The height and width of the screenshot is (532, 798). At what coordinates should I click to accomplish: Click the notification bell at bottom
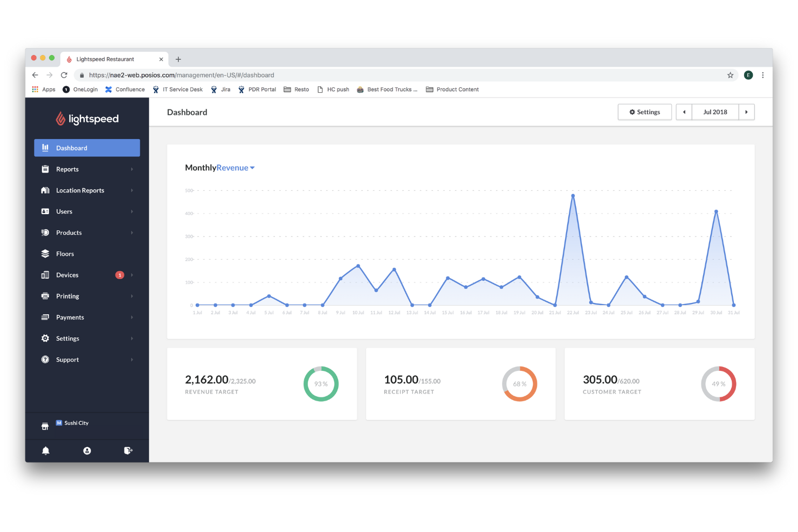coord(45,451)
